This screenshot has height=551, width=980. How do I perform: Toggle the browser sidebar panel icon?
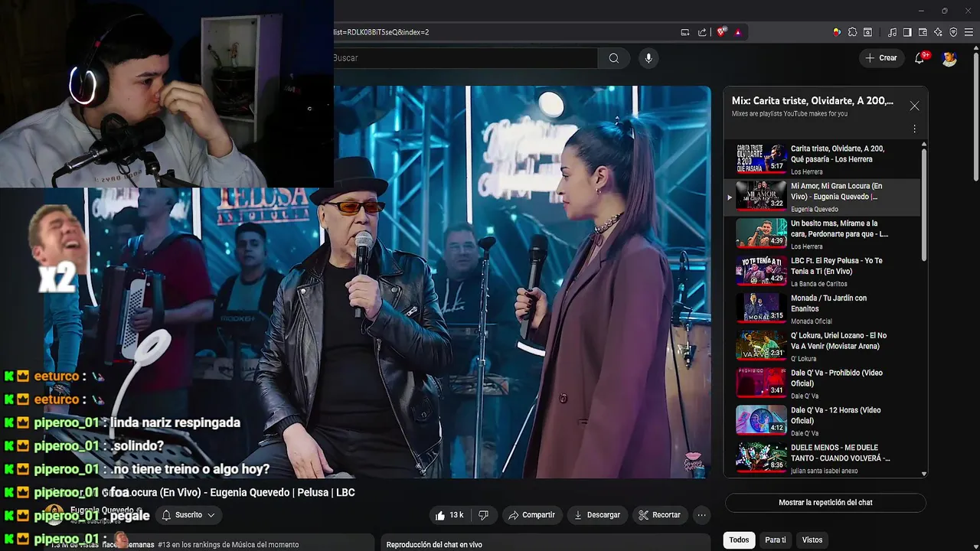[907, 32]
